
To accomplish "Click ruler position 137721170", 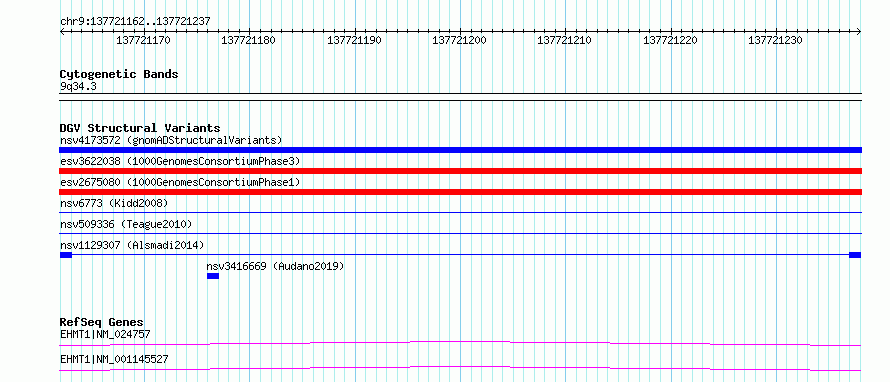I will (143, 40).
